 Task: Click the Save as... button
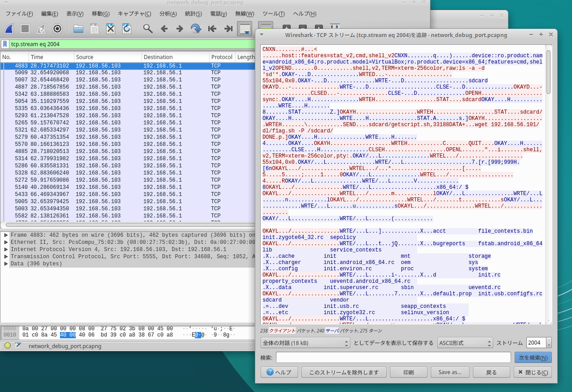point(450,372)
